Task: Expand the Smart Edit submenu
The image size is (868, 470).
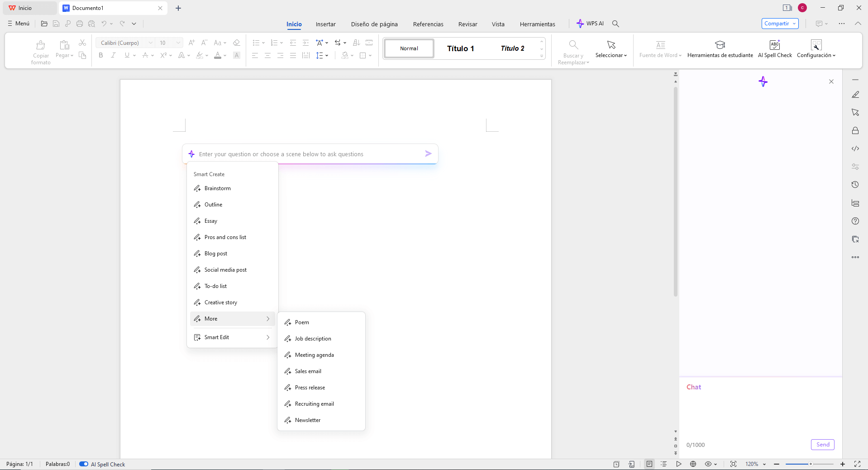Action: (232, 337)
